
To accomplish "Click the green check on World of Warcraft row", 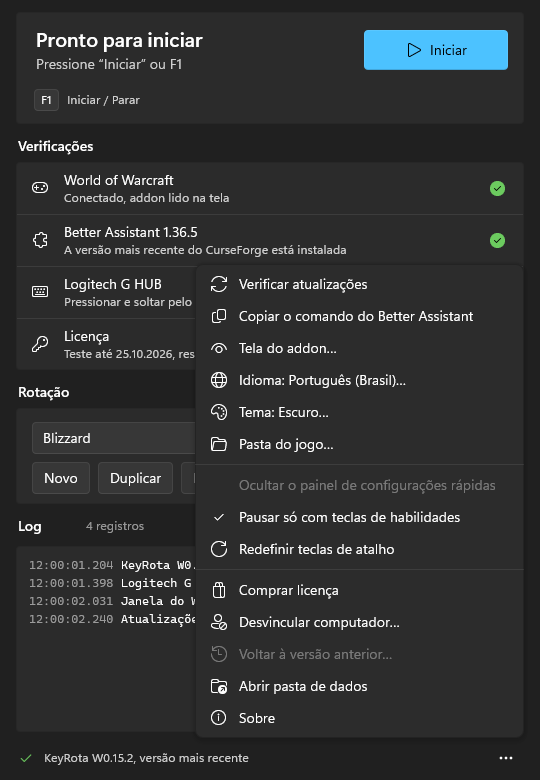I will coord(497,189).
